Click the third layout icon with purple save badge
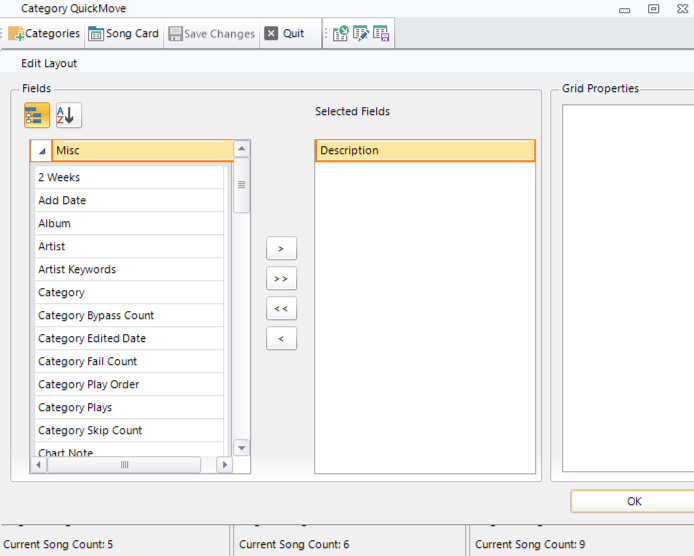The image size is (694, 556). (x=381, y=33)
